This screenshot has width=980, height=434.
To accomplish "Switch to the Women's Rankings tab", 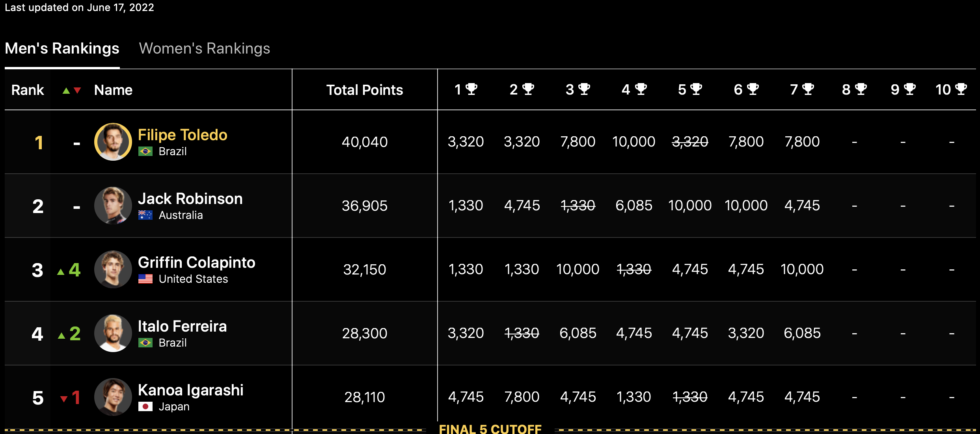I will 204,48.
